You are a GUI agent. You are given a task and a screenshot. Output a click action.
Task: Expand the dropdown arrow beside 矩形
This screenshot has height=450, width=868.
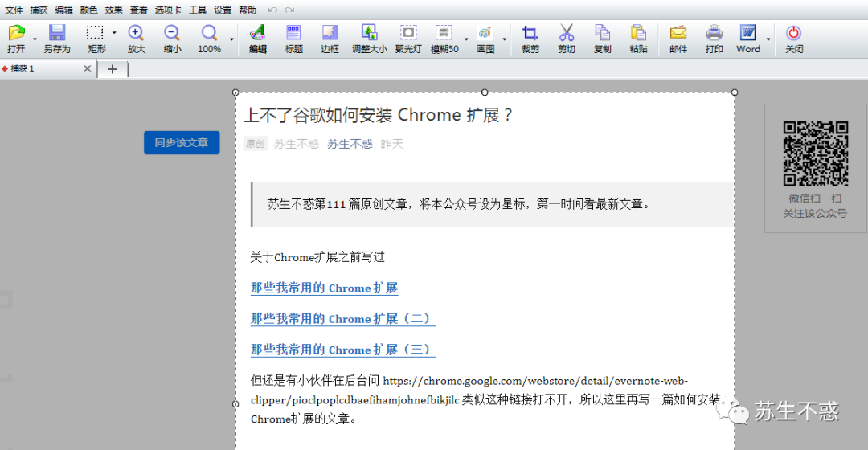[114, 33]
